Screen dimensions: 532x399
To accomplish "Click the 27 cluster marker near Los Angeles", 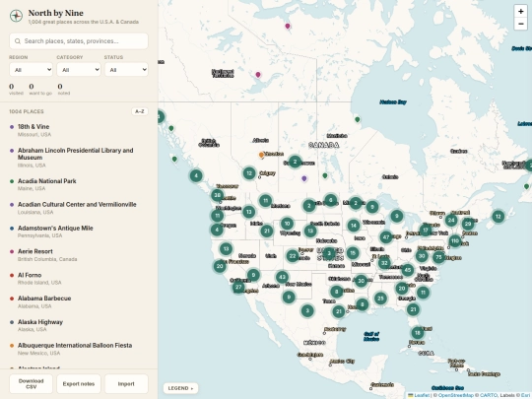I will point(238,287).
